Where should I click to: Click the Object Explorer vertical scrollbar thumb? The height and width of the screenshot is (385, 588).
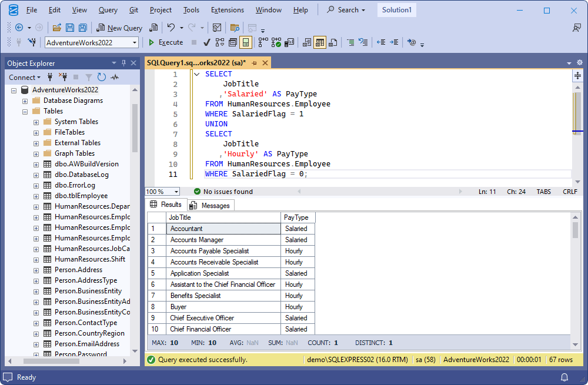[x=135, y=128]
